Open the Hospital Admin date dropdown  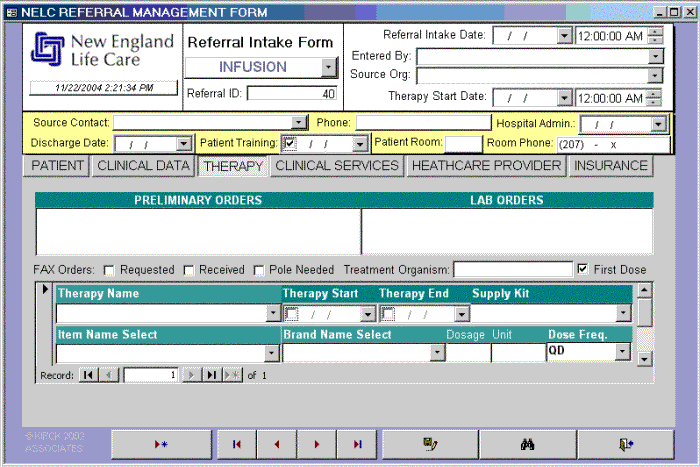pos(658,124)
